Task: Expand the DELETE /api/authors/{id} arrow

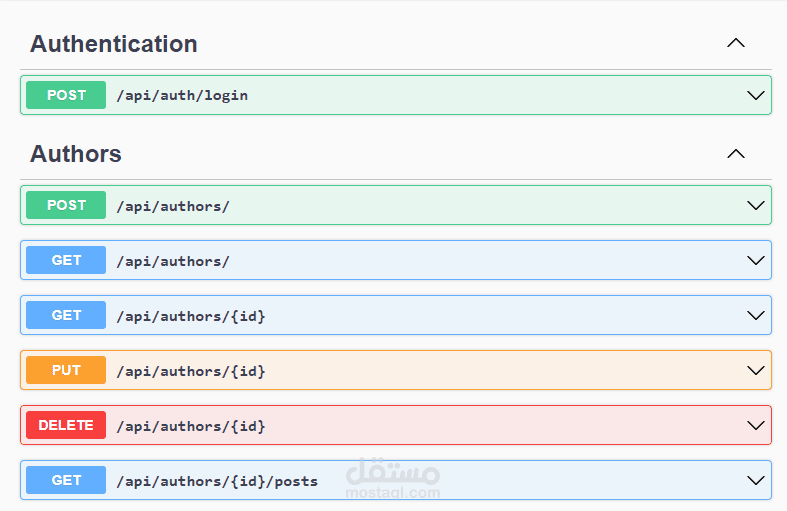Action: tap(756, 425)
